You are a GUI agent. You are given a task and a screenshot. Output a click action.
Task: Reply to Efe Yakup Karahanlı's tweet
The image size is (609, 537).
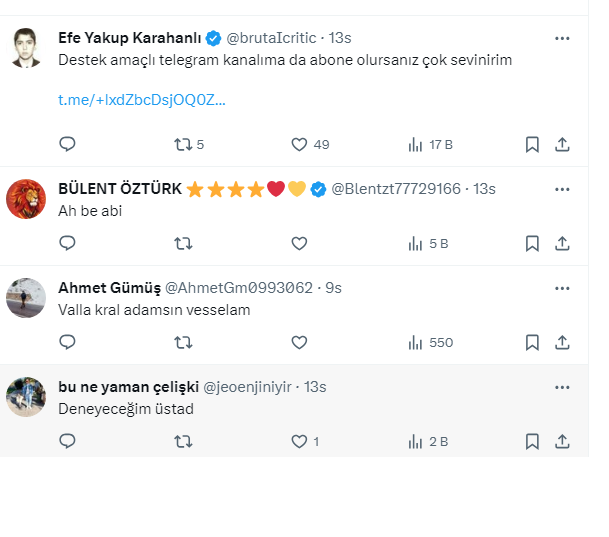(68, 144)
